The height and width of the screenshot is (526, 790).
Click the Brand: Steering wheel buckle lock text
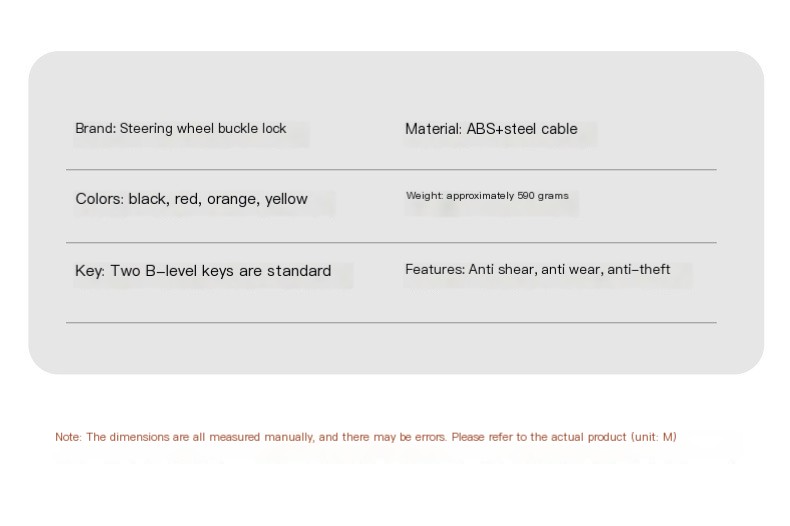click(180, 129)
